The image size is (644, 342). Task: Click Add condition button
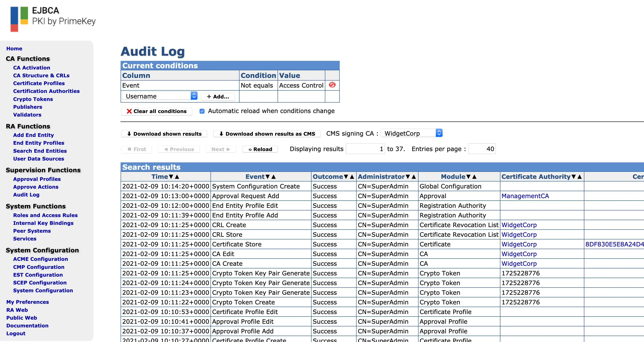(218, 97)
